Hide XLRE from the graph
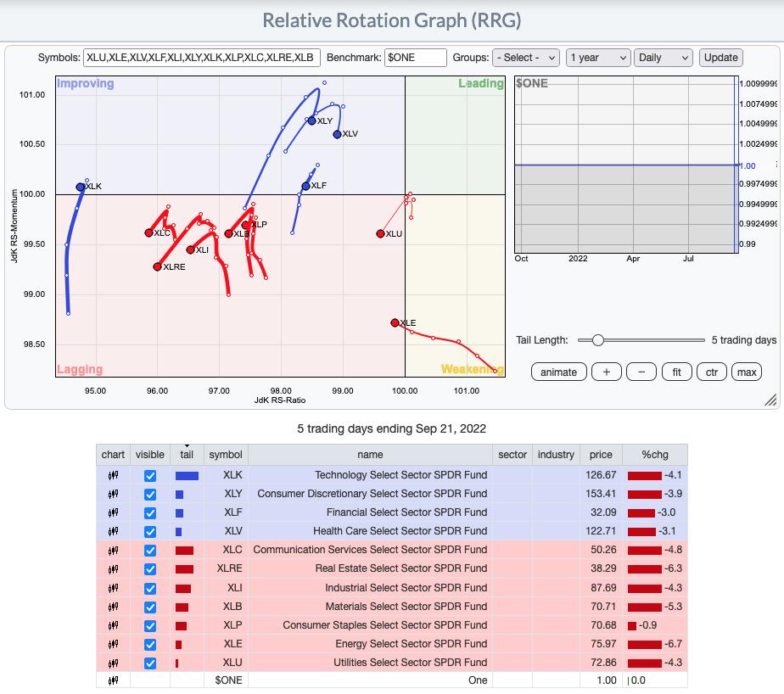The width and height of the screenshot is (784, 694). tap(150, 569)
